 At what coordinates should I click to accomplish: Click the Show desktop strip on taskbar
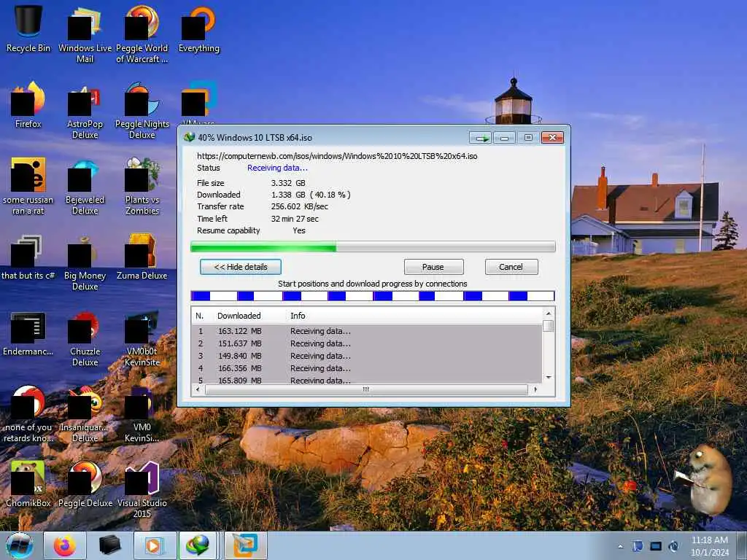pyautogui.click(x=743, y=545)
